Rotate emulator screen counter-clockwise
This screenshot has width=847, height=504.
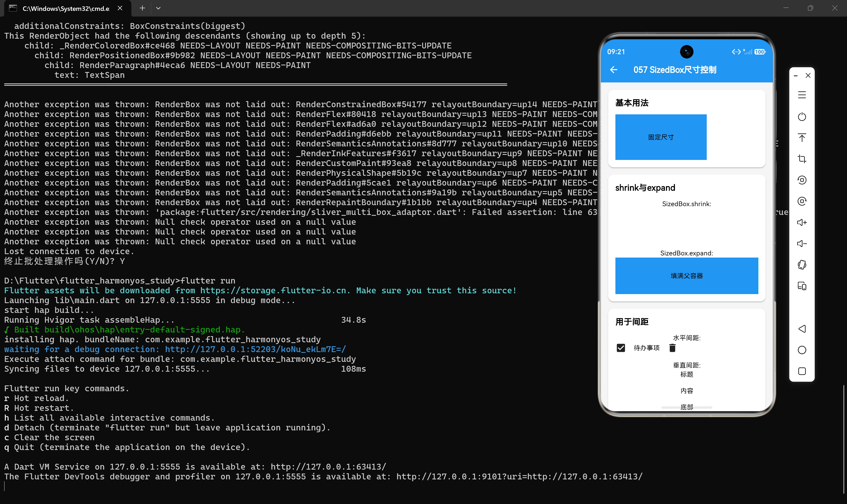point(802,180)
